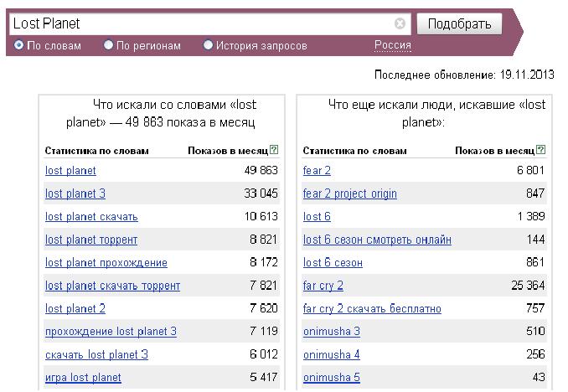Click the 5 417 impressions value
The height and width of the screenshot is (392, 568).
(264, 377)
